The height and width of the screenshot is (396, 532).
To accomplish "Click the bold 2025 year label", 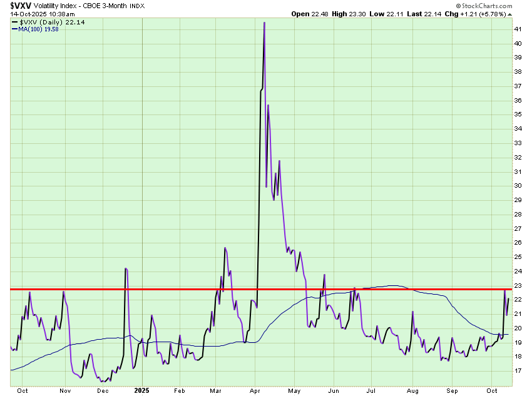I will (141, 390).
